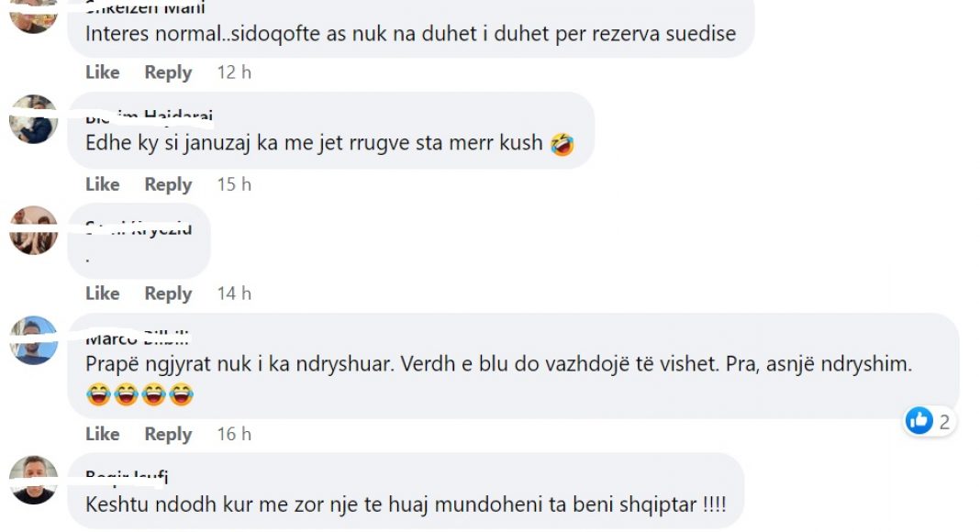Click the rolling-laughing emoji in januzaj comment
The height and width of the screenshot is (532, 980).
pos(562,144)
